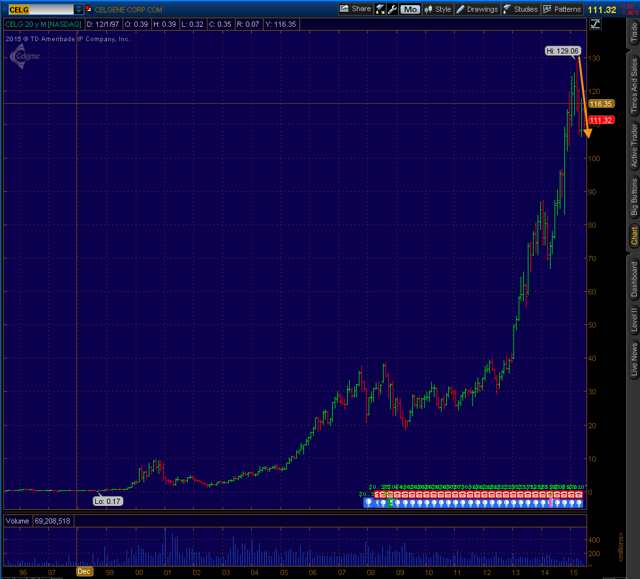Click the highlighted Dec date label
This screenshot has width=640, height=579.
tap(84, 571)
